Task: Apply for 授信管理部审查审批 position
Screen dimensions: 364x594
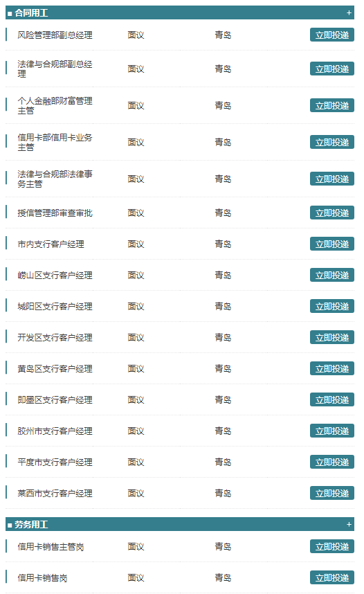Action: (x=331, y=213)
